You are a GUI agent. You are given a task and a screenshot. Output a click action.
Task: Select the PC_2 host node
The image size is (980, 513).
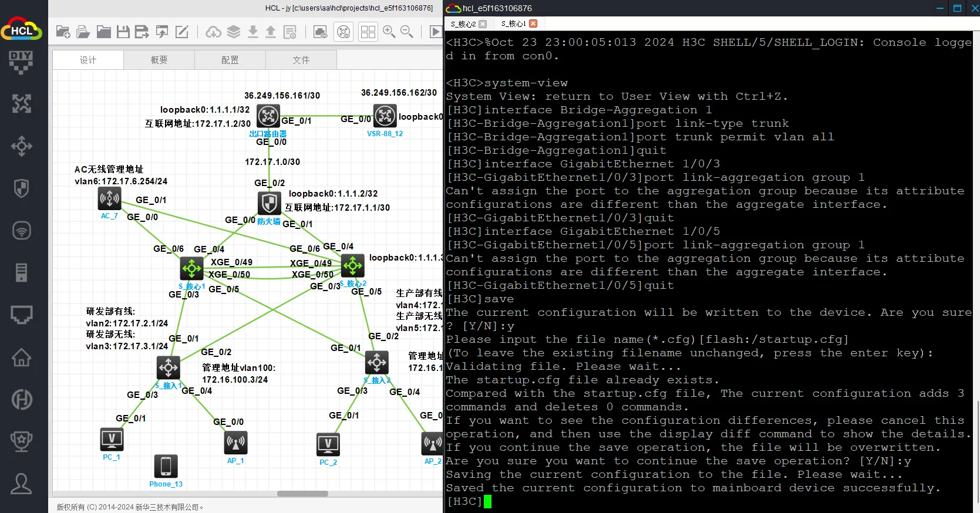pyautogui.click(x=328, y=444)
